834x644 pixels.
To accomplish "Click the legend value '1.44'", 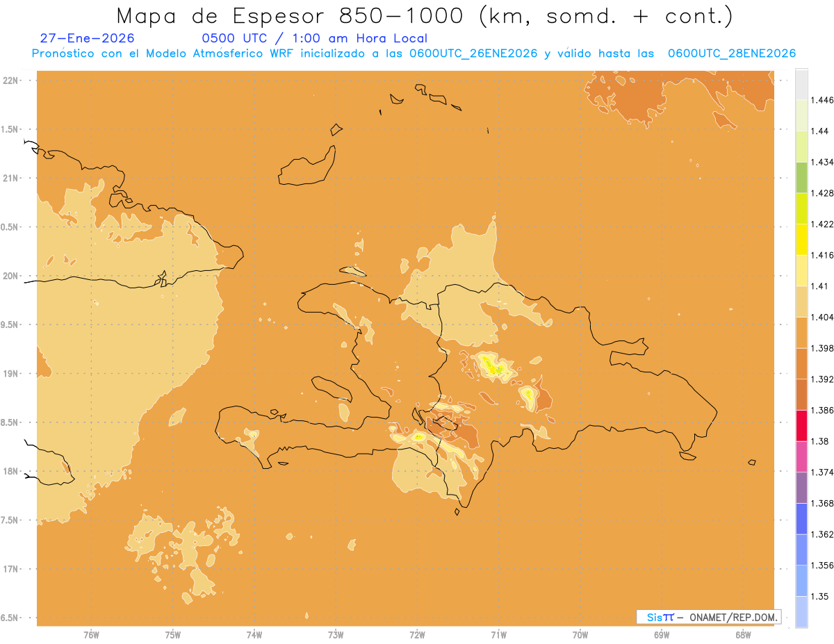I will (x=819, y=131).
